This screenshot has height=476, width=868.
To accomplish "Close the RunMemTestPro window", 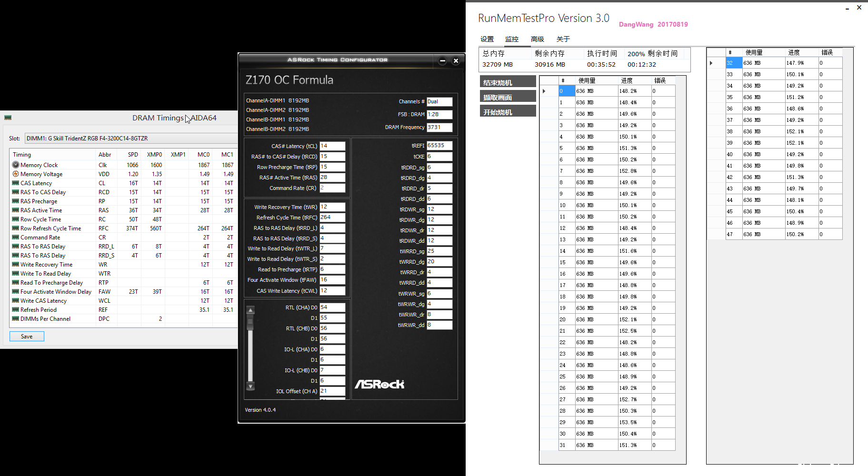I will [859, 7].
